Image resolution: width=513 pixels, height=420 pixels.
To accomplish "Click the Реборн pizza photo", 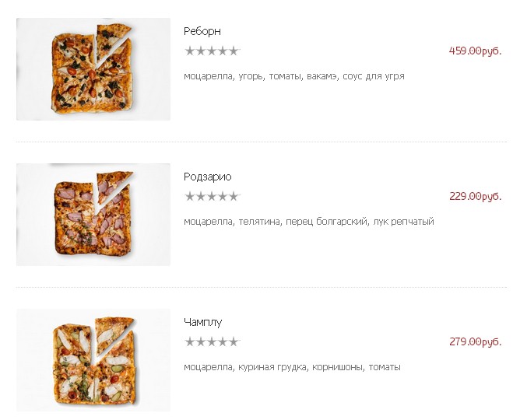I will (93, 69).
